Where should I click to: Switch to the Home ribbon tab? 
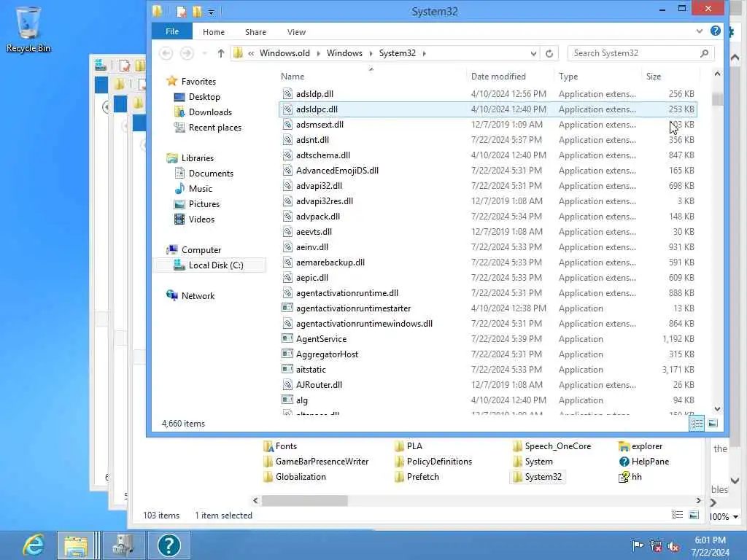[x=214, y=32]
